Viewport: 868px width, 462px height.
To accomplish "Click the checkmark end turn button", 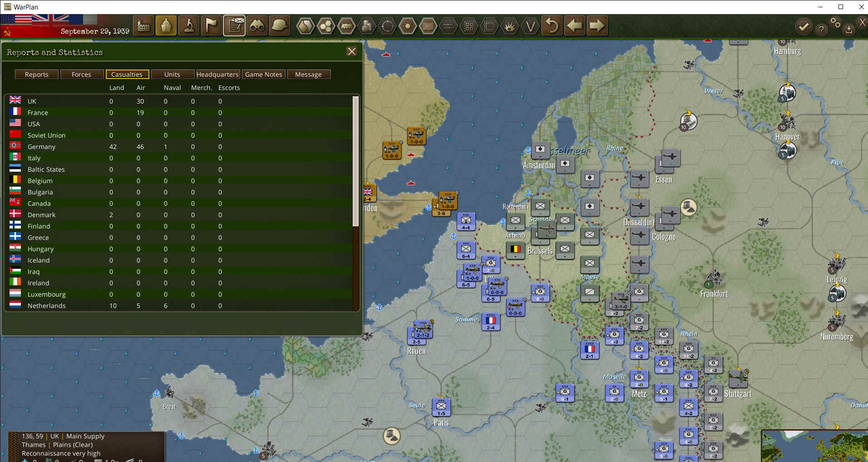I will point(804,27).
